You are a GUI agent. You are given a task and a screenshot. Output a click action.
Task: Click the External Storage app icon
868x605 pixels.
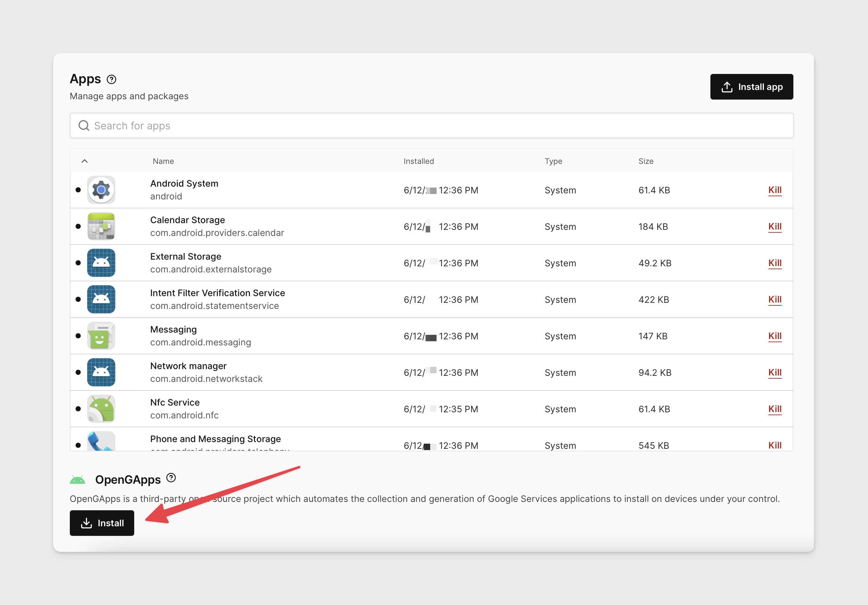point(101,262)
